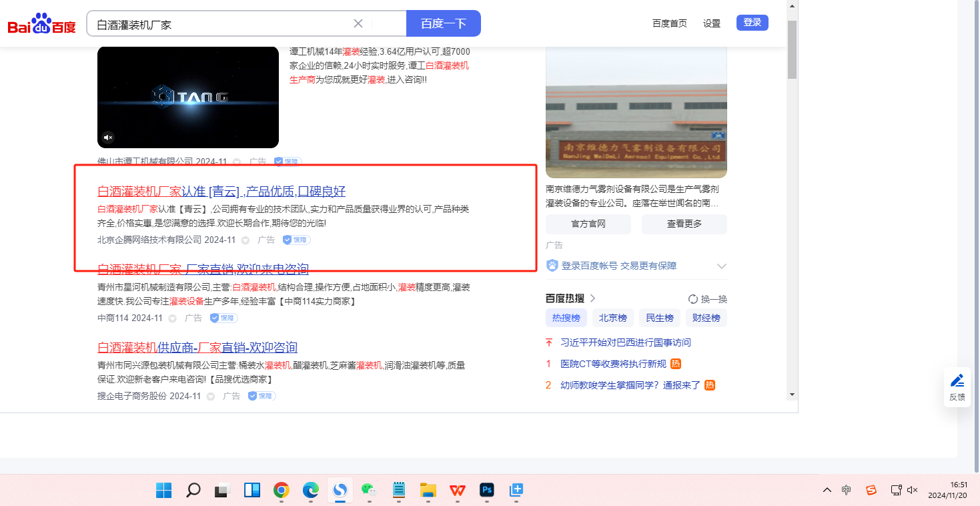980x506 pixels.
Task: Launch Photoshop from the taskbar
Action: [487, 491]
